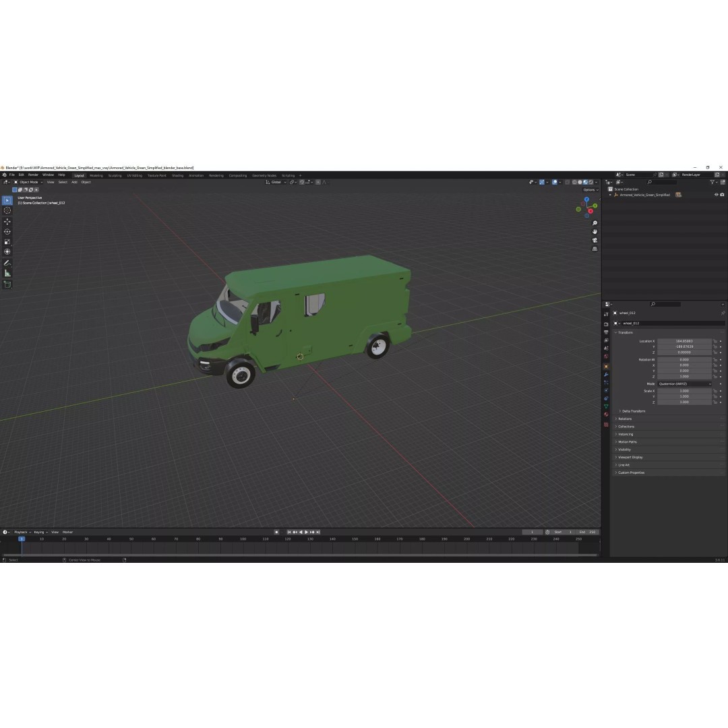Select the Transform tool

7,251
